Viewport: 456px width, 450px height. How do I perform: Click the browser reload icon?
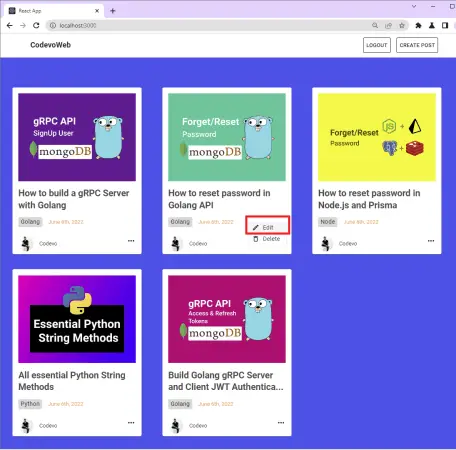[36, 25]
